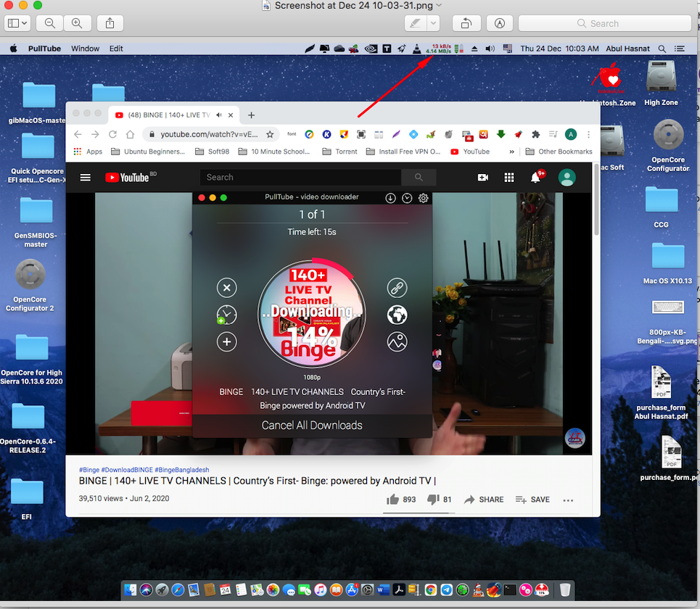Open the Apps bookmark shortcut
Viewport: 700px width, 609px height.
pos(88,152)
